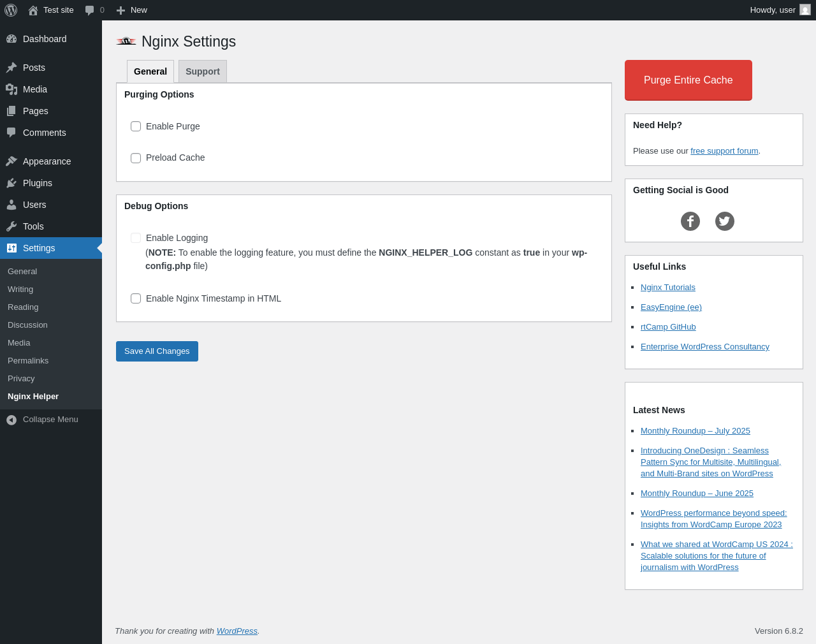Tick the Enable Logging checkbox
This screenshot has width=816, height=644.
(x=136, y=238)
